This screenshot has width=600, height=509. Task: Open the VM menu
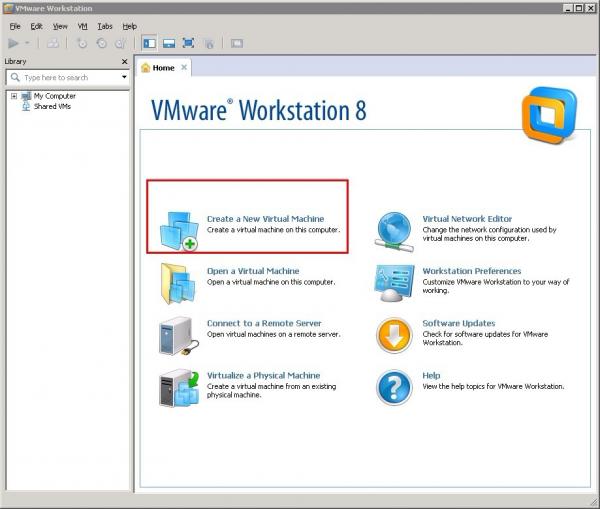coord(83,26)
